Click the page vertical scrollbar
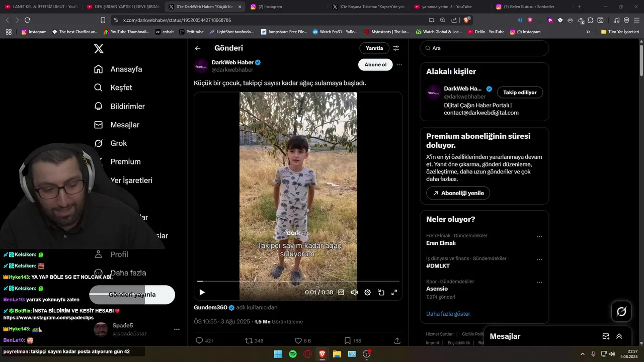Viewport: 644px width, 362px height. tap(641, 60)
